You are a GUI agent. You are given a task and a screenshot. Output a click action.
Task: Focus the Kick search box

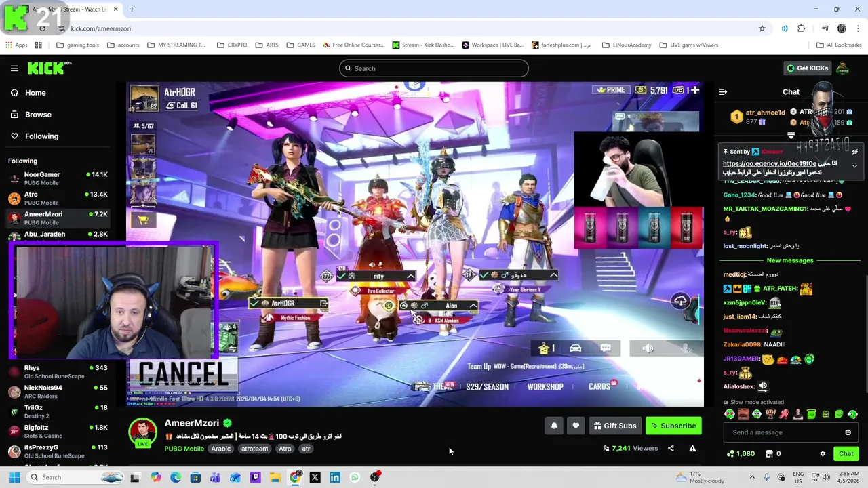coord(434,68)
